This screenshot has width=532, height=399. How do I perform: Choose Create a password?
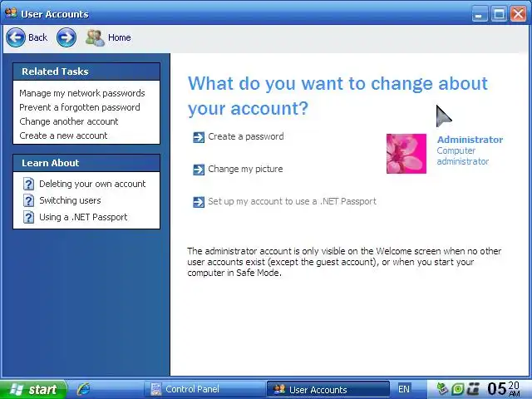point(246,136)
